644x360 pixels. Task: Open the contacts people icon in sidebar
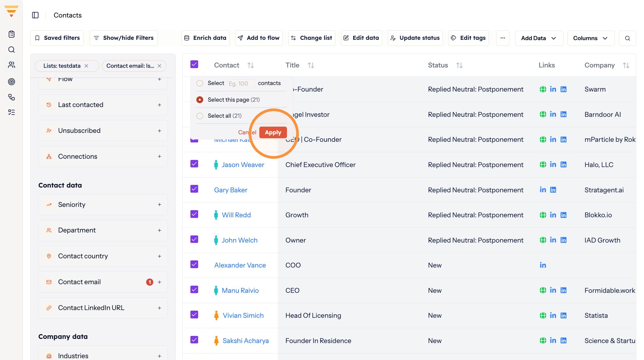(11, 65)
